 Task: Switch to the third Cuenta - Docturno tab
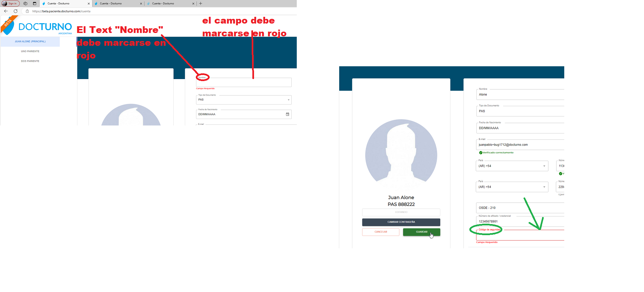[170, 3]
